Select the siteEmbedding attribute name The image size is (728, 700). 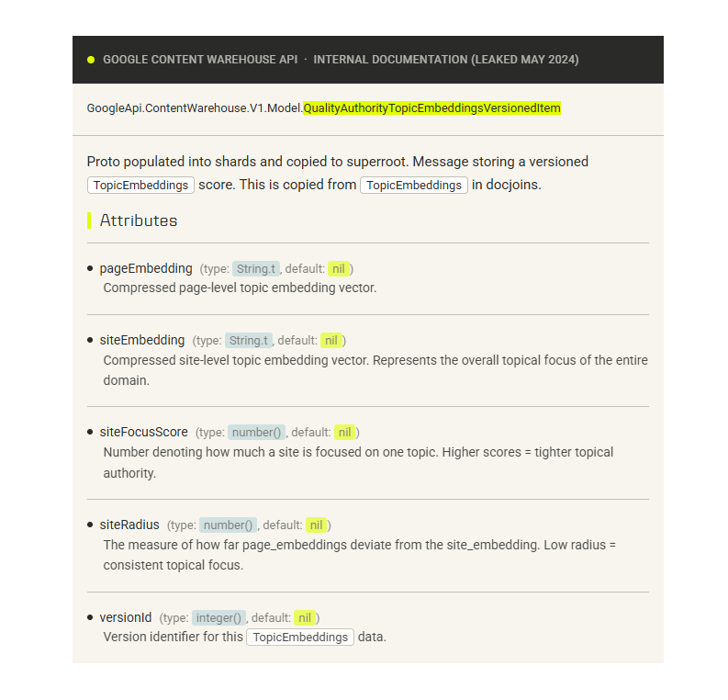pos(142,340)
